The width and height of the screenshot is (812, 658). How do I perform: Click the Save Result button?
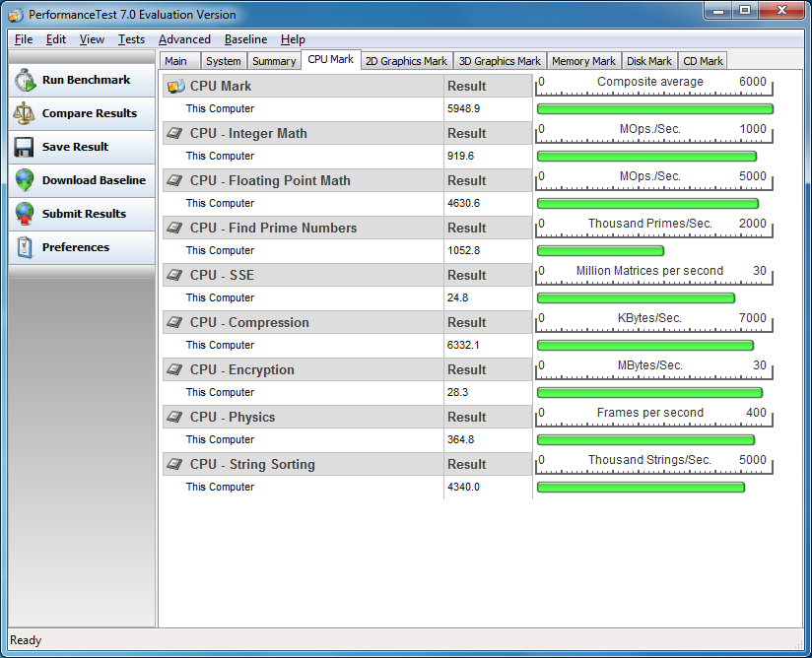point(82,147)
